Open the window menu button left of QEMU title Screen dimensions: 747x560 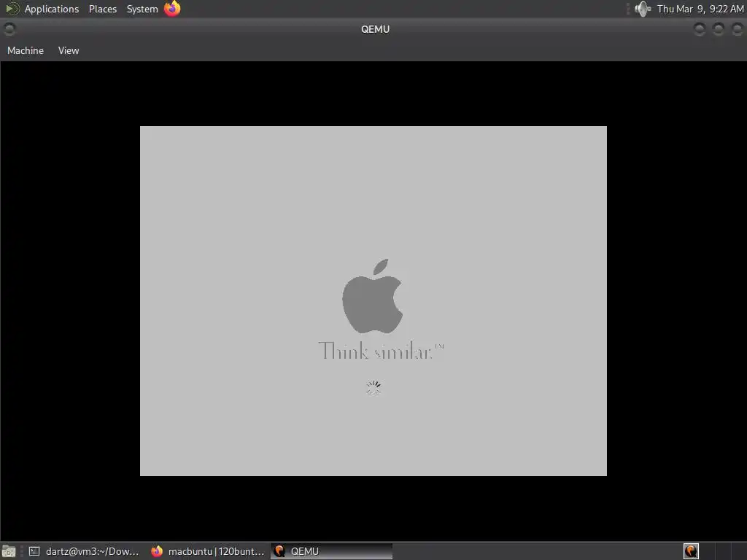point(9,29)
